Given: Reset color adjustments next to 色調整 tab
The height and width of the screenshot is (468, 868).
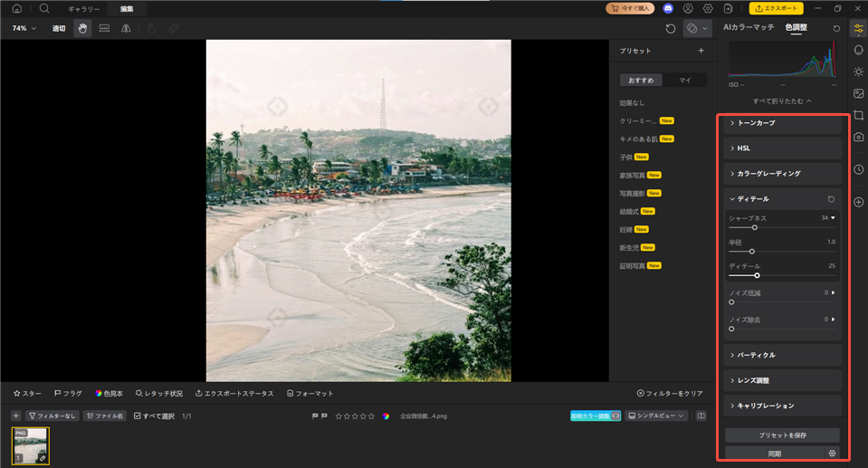Looking at the screenshot, I should (x=836, y=28).
